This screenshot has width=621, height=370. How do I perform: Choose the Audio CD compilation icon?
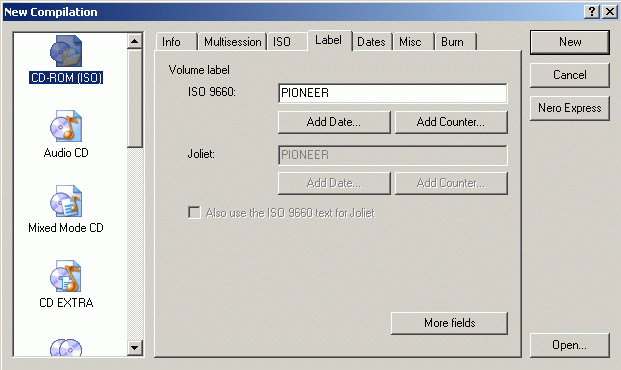pos(66,126)
